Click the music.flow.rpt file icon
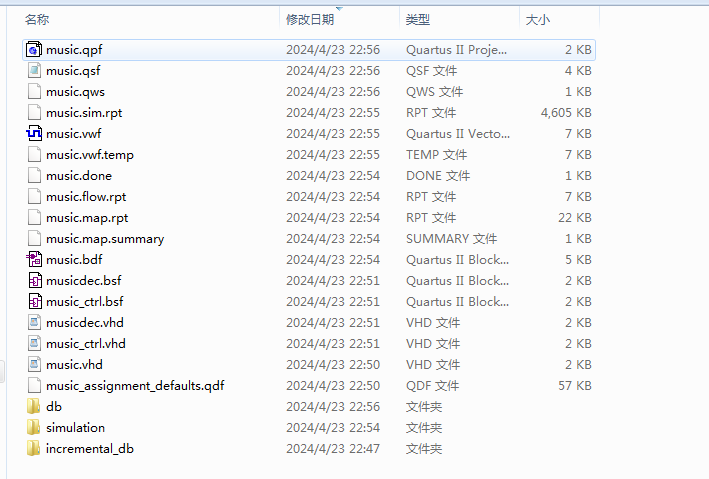 [34, 197]
